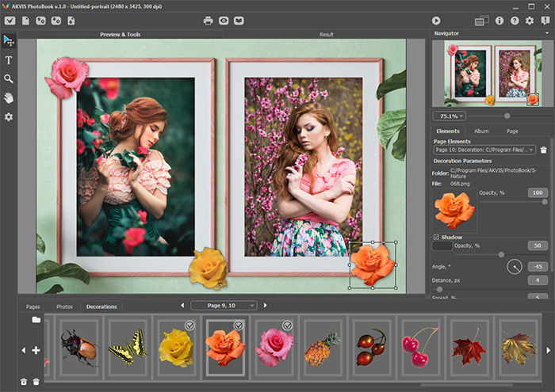Switch to the Pages tab
The image size is (555, 392).
(33, 306)
